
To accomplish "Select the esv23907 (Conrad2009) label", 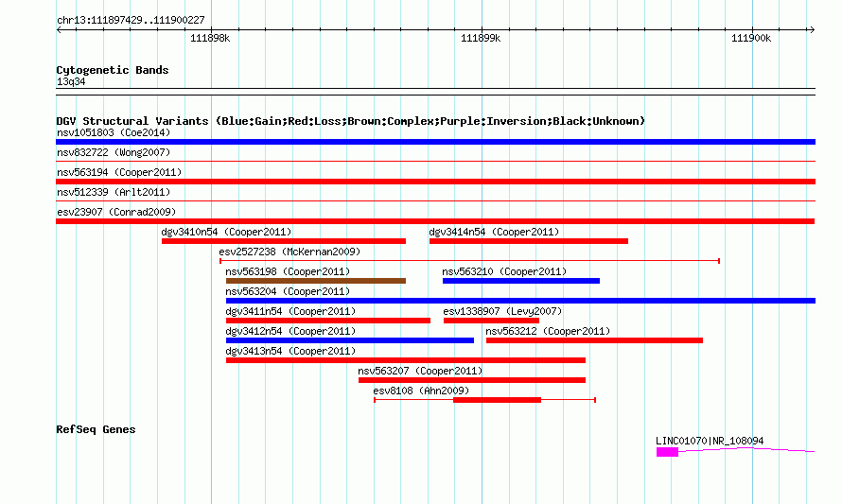I will click(116, 212).
